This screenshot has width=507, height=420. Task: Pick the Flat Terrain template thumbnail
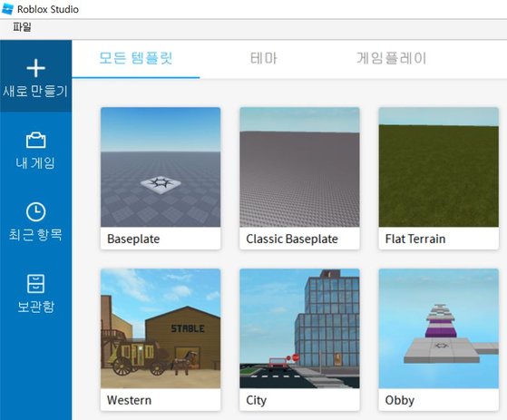(x=438, y=167)
